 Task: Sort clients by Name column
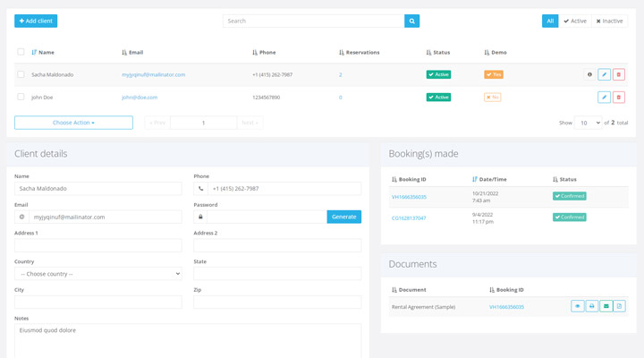click(x=43, y=52)
